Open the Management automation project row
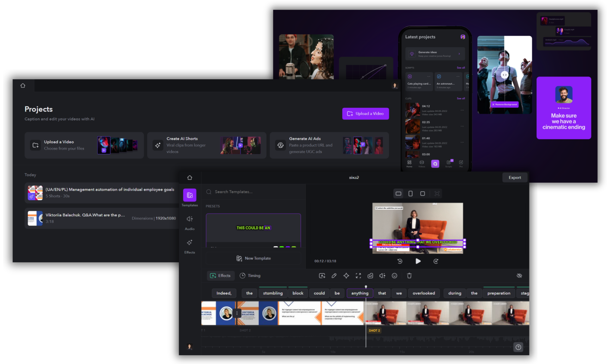The height and width of the screenshot is (364, 607). (102, 193)
